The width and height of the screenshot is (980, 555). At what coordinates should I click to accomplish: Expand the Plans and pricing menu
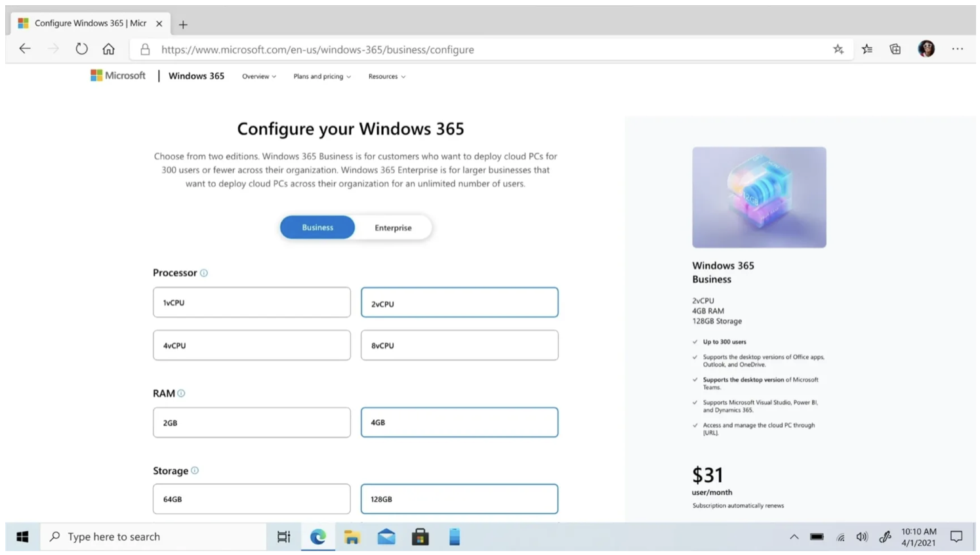322,77
